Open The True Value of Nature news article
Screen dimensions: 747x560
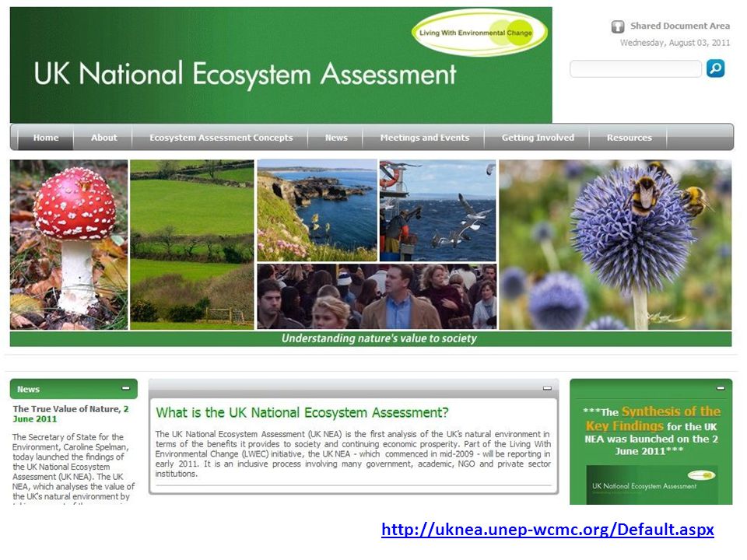click(71, 414)
